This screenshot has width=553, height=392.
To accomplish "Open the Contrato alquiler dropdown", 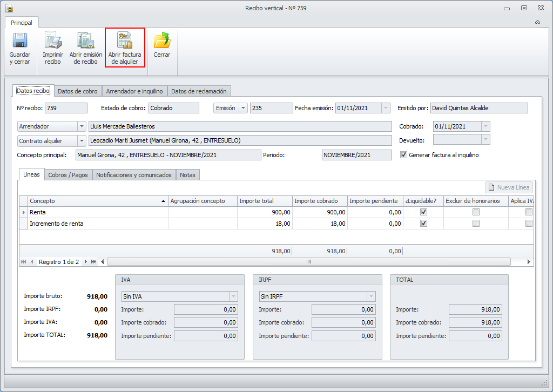I will click(82, 141).
